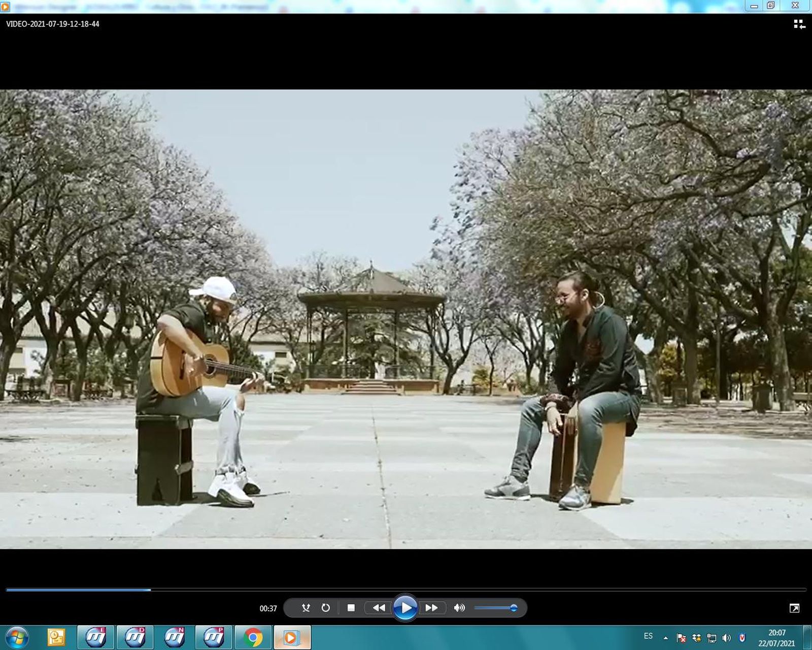
Task: Click the antivirus shield tray icon
Action: (x=742, y=638)
